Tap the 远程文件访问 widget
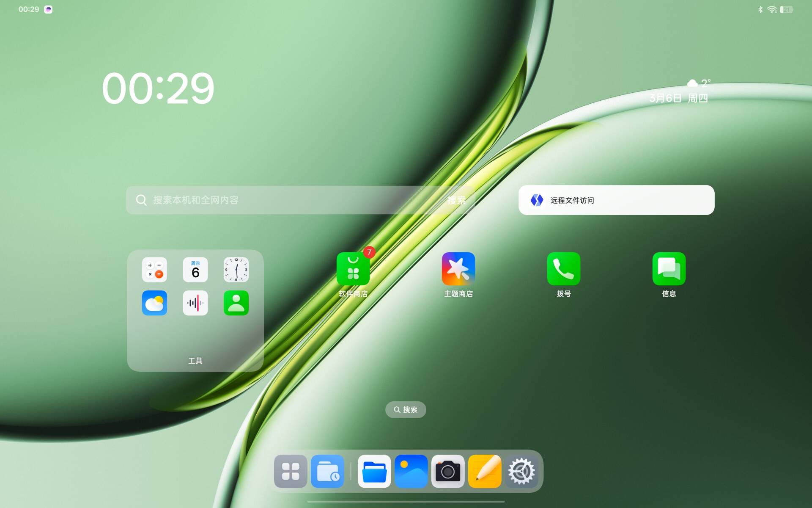Viewport: 812px width, 508px height. click(616, 200)
